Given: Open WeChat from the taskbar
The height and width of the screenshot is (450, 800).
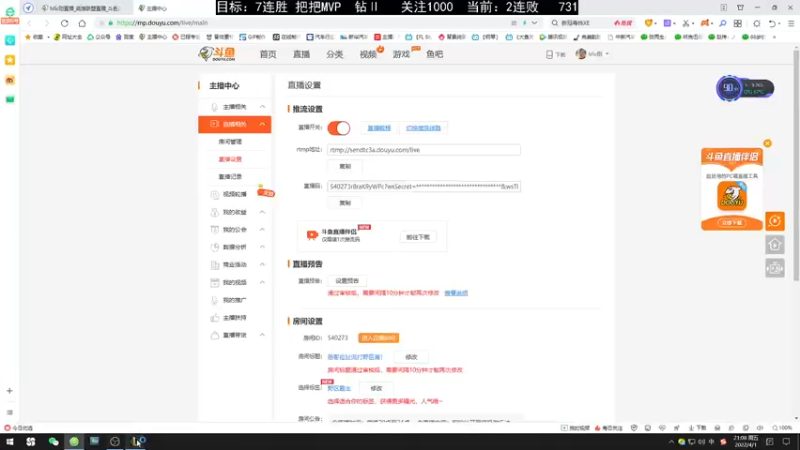Looking at the screenshot, I should click(x=54, y=442).
